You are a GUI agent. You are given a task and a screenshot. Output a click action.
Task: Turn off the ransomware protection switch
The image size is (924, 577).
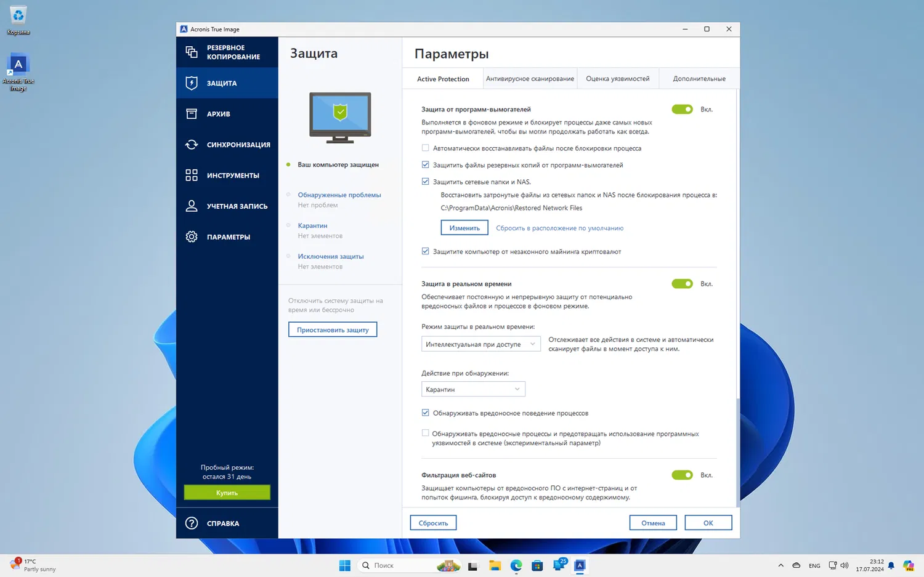click(682, 110)
